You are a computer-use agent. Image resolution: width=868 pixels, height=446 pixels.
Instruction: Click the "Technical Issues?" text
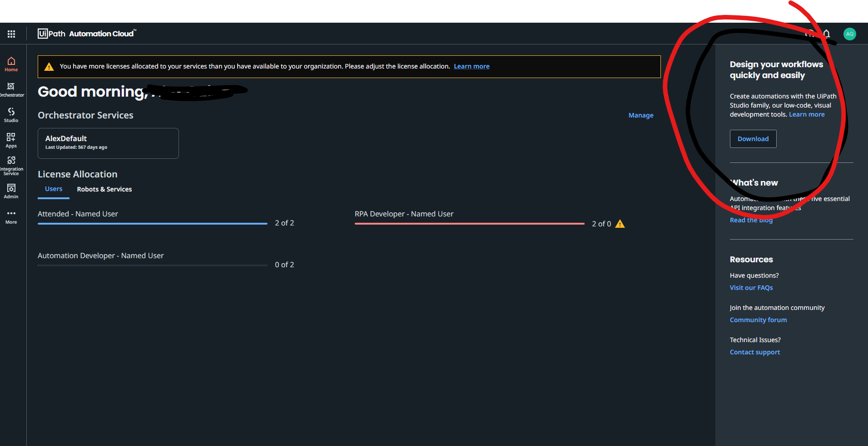point(755,340)
